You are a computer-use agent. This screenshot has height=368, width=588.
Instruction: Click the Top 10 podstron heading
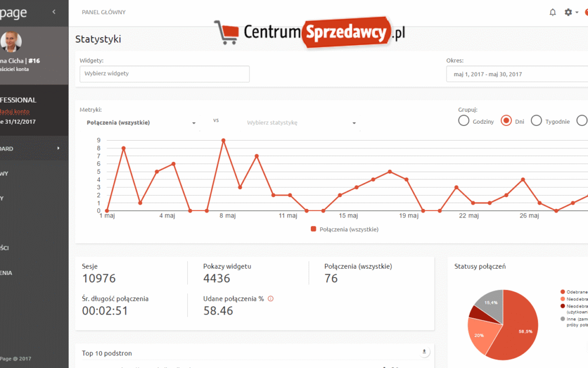(x=107, y=353)
